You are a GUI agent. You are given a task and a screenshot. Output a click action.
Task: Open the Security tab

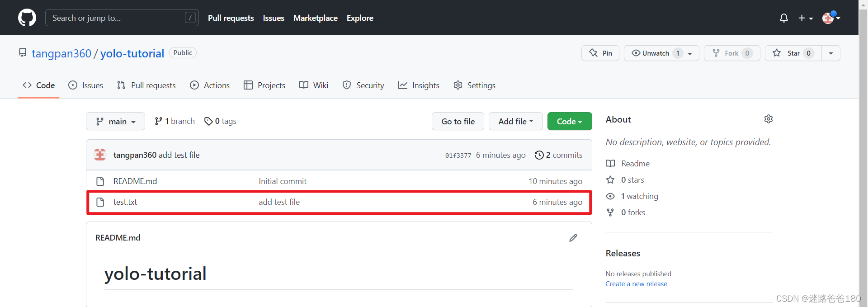(363, 85)
